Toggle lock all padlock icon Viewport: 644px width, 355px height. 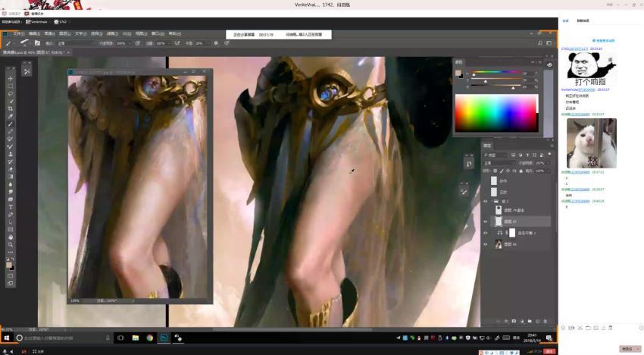click(521, 171)
